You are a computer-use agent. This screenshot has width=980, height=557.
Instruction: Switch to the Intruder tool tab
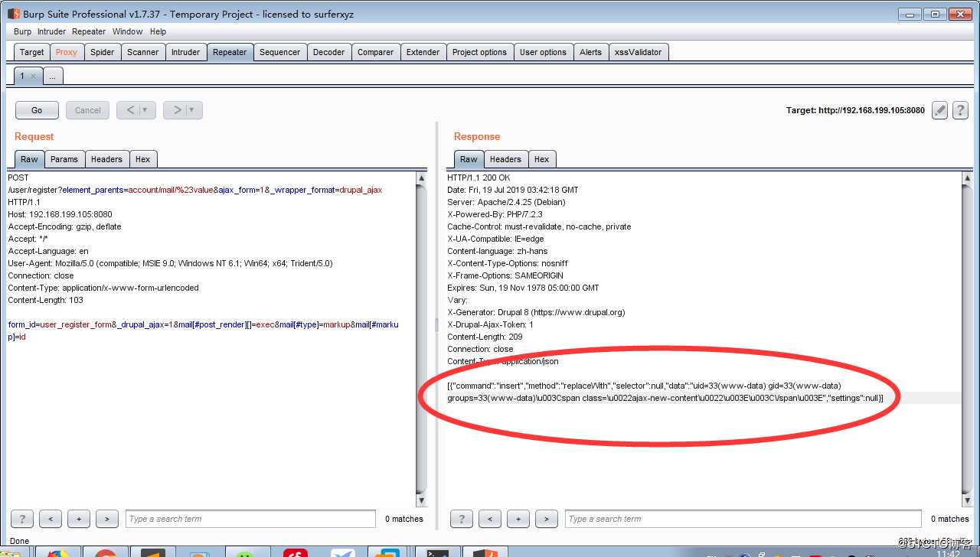click(185, 52)
